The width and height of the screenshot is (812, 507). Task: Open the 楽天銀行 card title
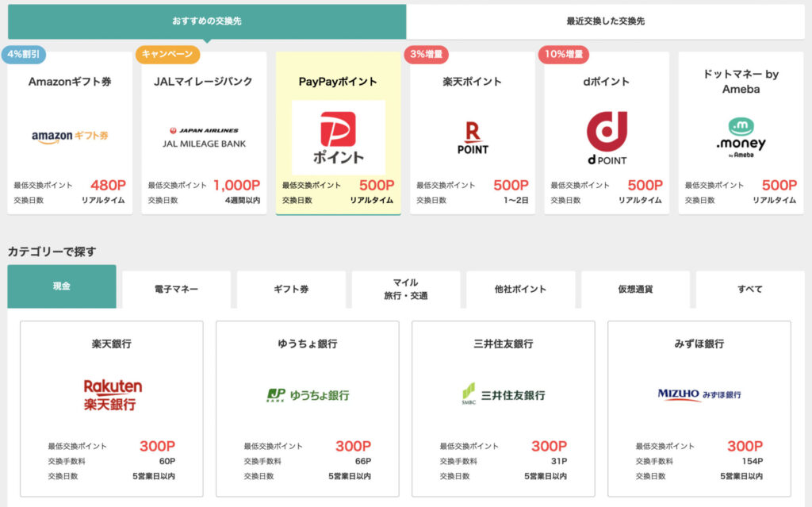pos(111,344)
